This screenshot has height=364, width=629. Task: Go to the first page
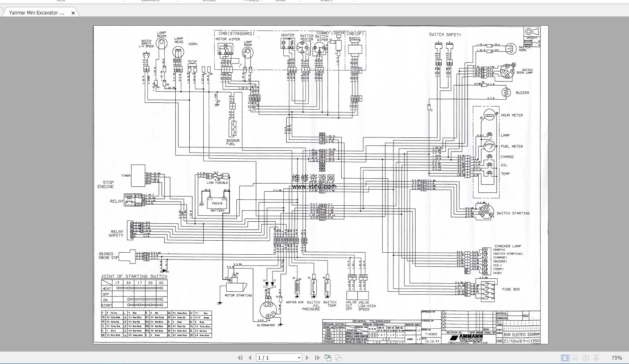240,358
